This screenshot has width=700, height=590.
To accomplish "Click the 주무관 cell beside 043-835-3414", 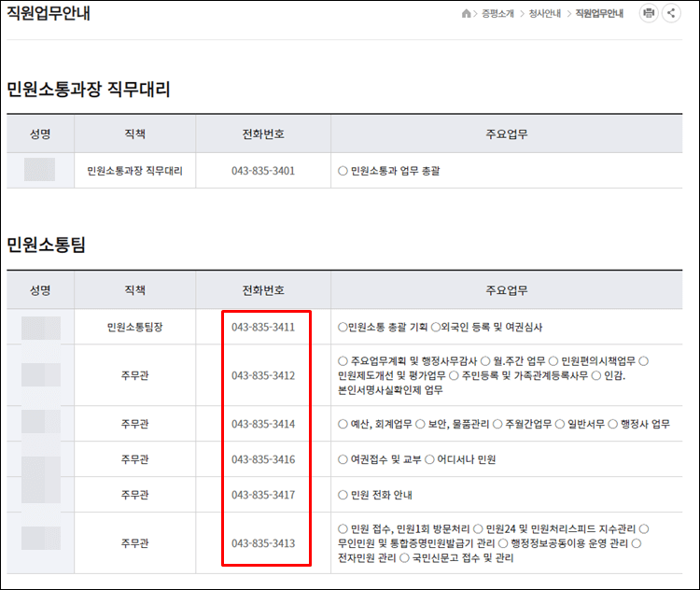I will click(134, 424).
